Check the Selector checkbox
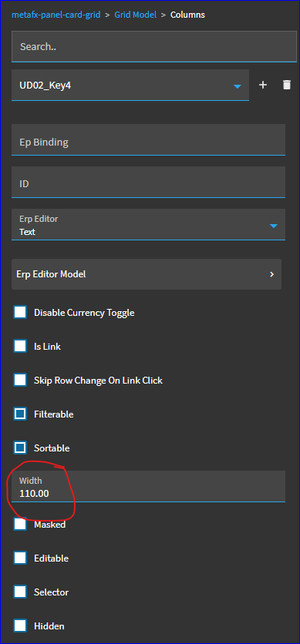The width and height of the screenshot is (300, 644). [20, 592]
